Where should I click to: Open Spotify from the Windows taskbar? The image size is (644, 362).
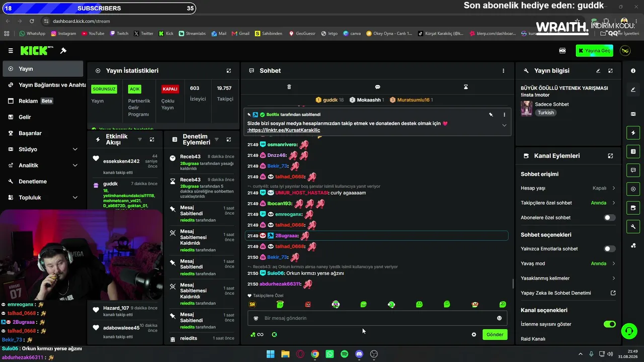(x=344, y=354)
